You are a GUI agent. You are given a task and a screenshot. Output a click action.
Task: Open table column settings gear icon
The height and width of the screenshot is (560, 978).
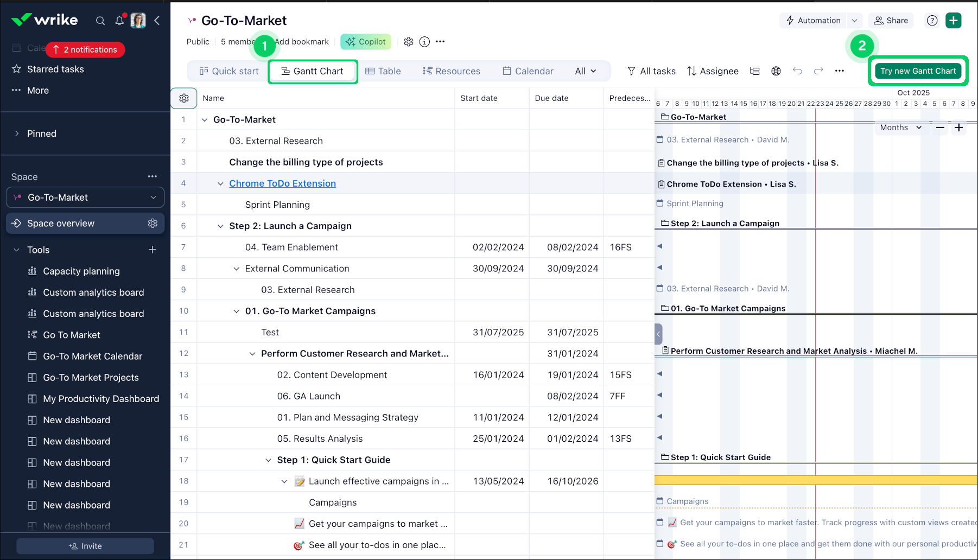[x=184, y=98]
